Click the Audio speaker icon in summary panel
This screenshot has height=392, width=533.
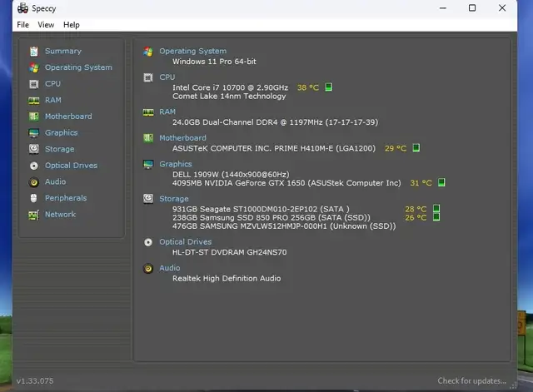pos(148,268)
